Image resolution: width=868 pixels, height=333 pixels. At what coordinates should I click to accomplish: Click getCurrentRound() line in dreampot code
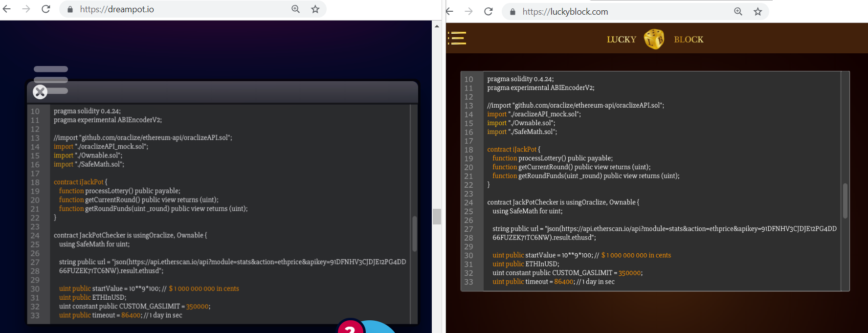click(139, 200)
